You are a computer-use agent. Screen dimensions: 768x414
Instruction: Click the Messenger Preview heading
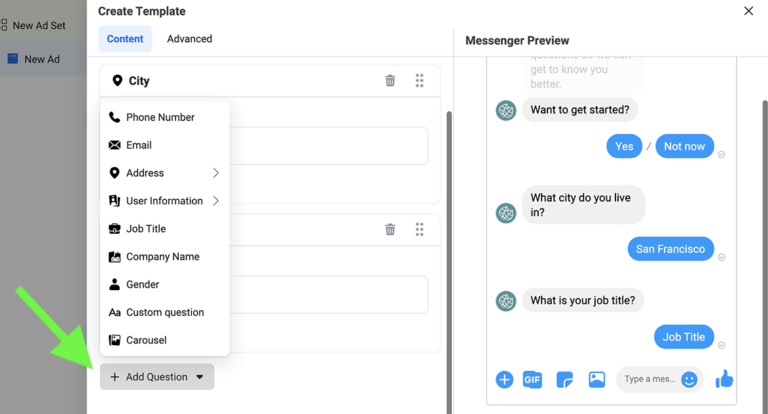[x=517, y=41]
